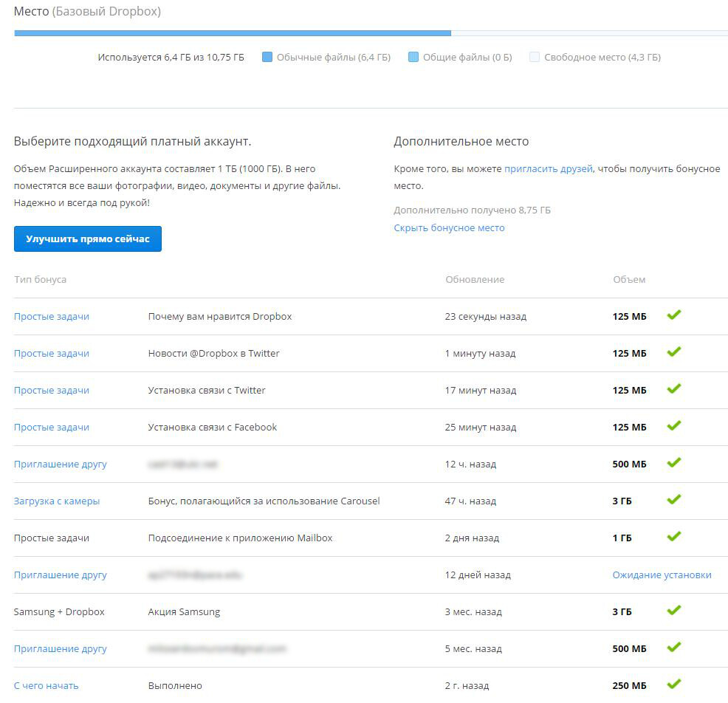
Task: Collapse list via 'Скрыть бонусное место'
Action: 449,228
